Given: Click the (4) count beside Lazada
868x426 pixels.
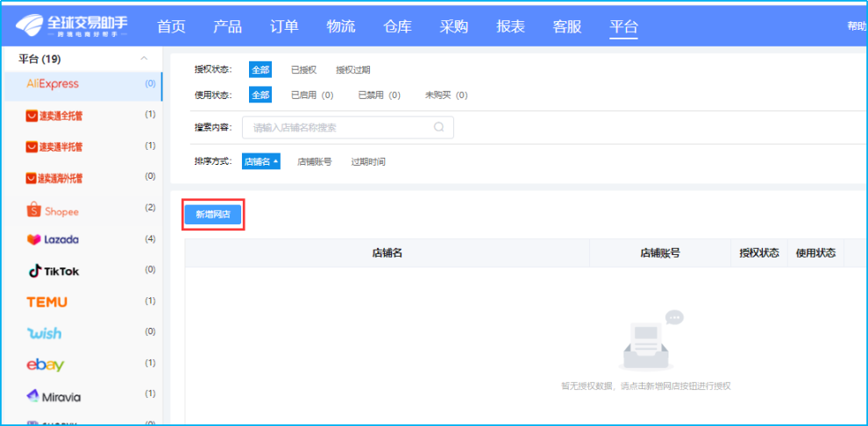Looking at the screenshot, I should click(150, 239).
